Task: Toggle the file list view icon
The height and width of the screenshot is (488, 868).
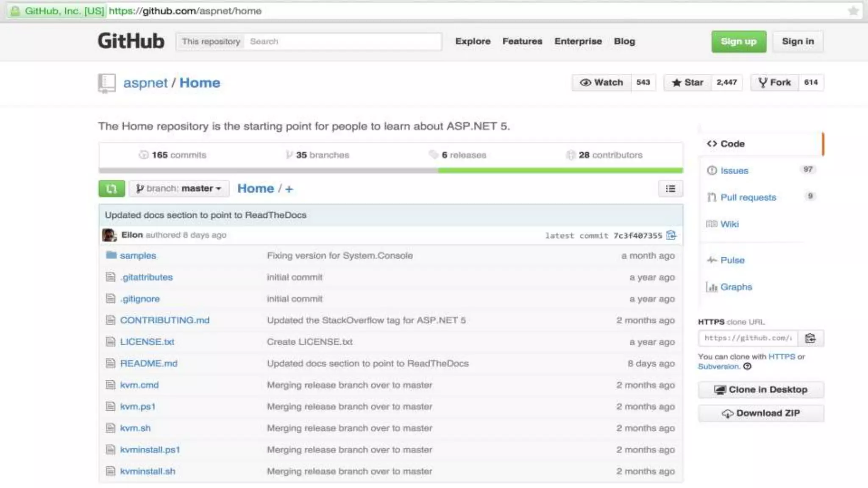Action: click(670, 189)
